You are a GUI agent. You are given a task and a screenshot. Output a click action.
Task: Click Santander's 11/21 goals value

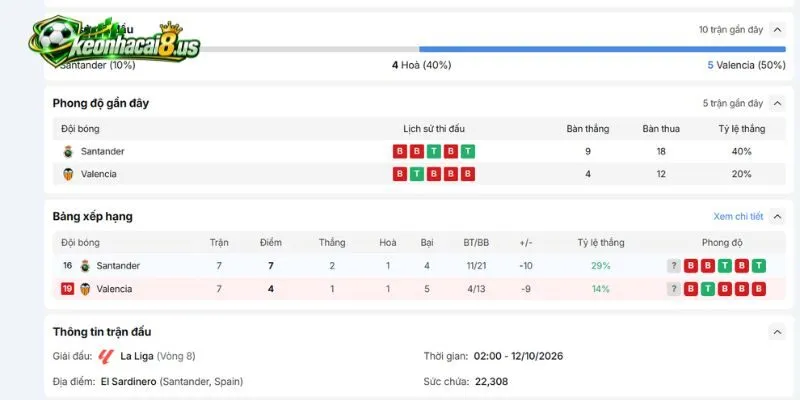tap(476, 266)
